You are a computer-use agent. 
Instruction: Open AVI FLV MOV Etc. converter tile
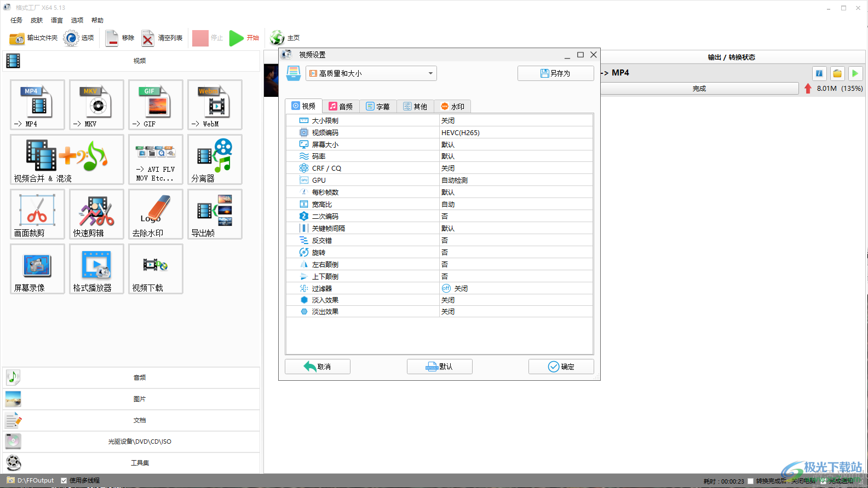point(156,159)
